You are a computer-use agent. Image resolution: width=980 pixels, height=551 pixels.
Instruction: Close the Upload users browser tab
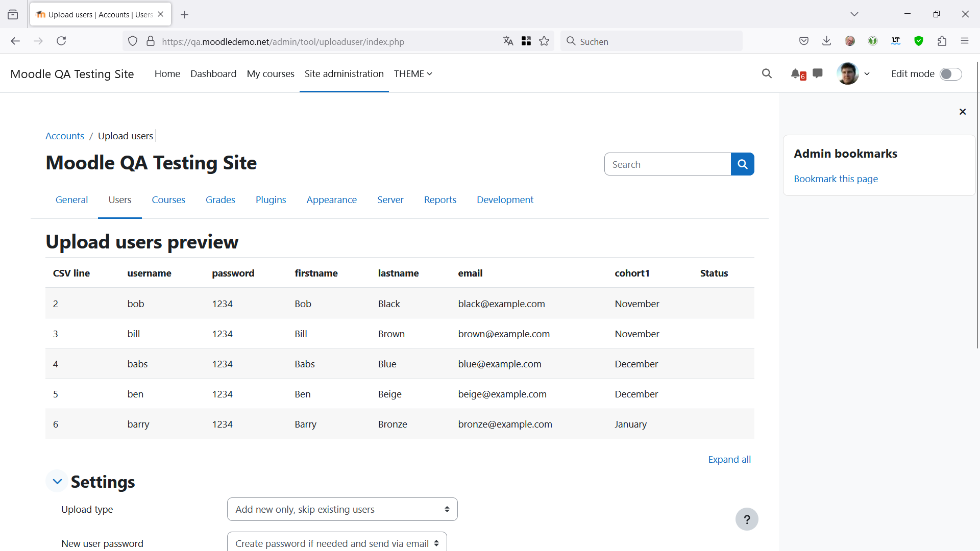160,14
